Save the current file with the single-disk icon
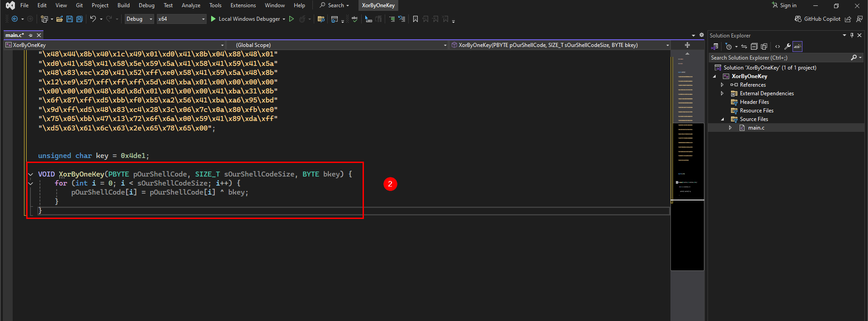Screen dimensions: 868x321 click(x=70, y=19)
